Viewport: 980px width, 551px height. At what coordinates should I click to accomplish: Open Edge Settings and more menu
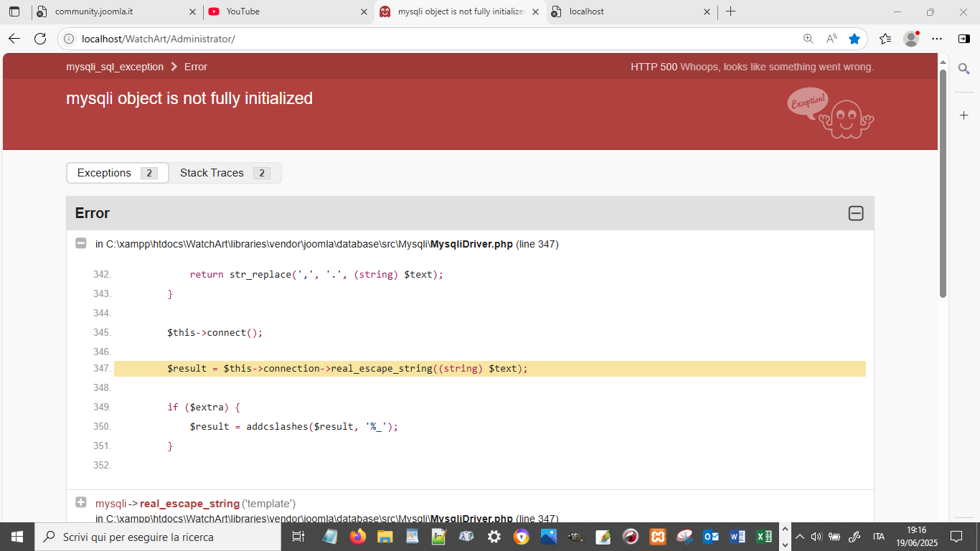click(x=937, y=39)
